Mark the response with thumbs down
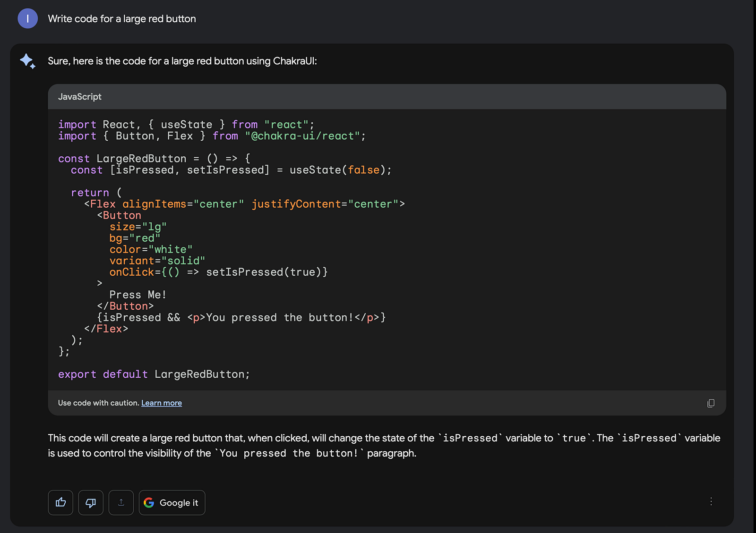The height and width of the screenshot is (533, 756). (x=91, y=502)
